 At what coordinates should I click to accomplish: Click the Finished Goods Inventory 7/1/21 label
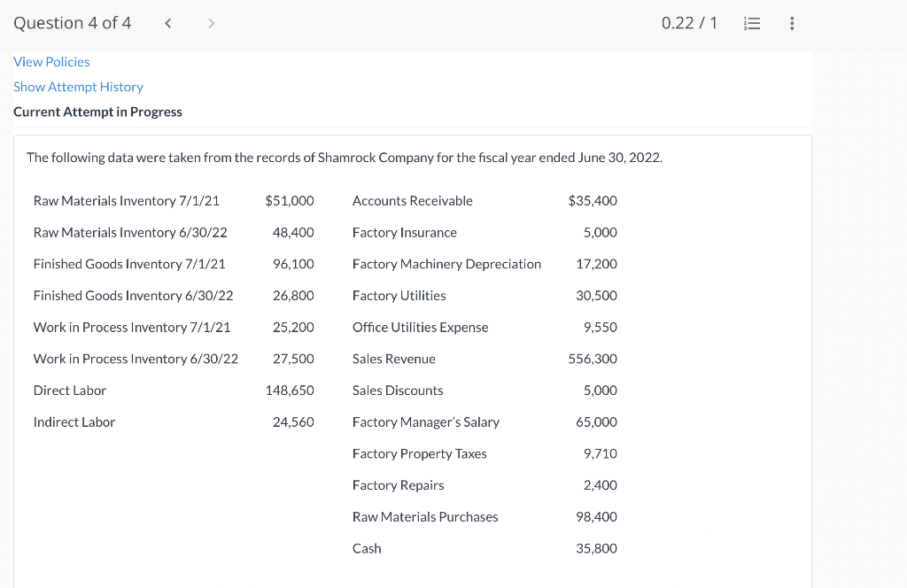[x=129, y=264]
